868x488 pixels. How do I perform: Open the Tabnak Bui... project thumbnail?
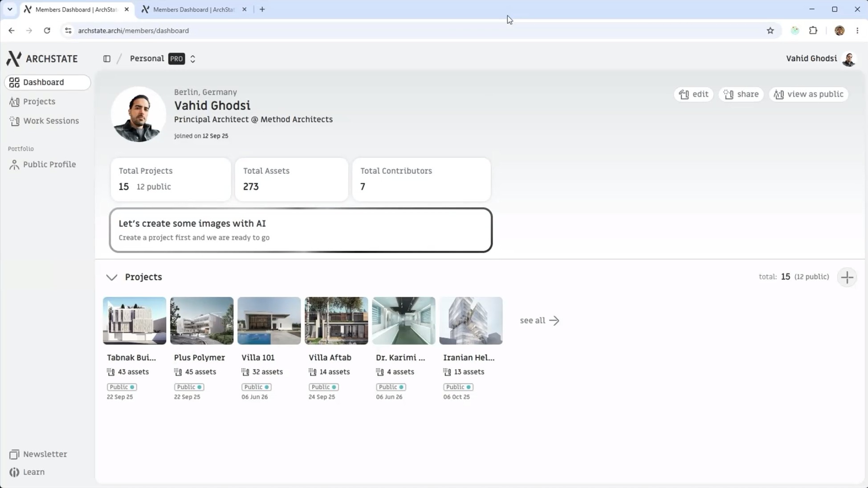(x=134, y=321)
